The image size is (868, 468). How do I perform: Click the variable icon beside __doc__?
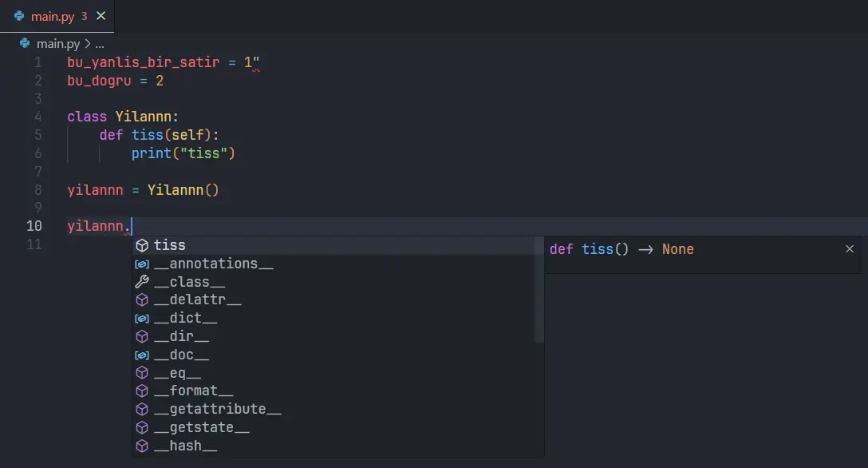[142, 355]
